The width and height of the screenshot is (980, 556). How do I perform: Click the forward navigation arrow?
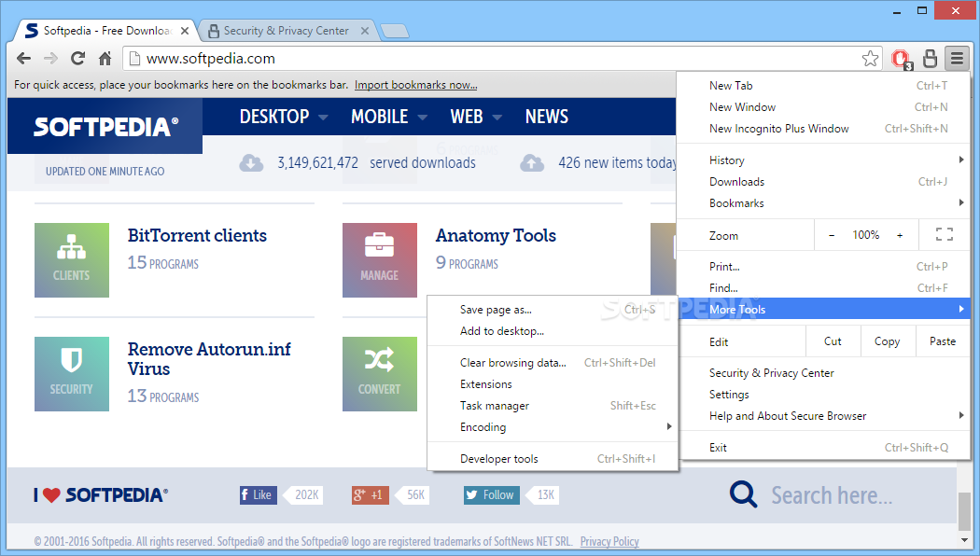click(x=50, y=59)
